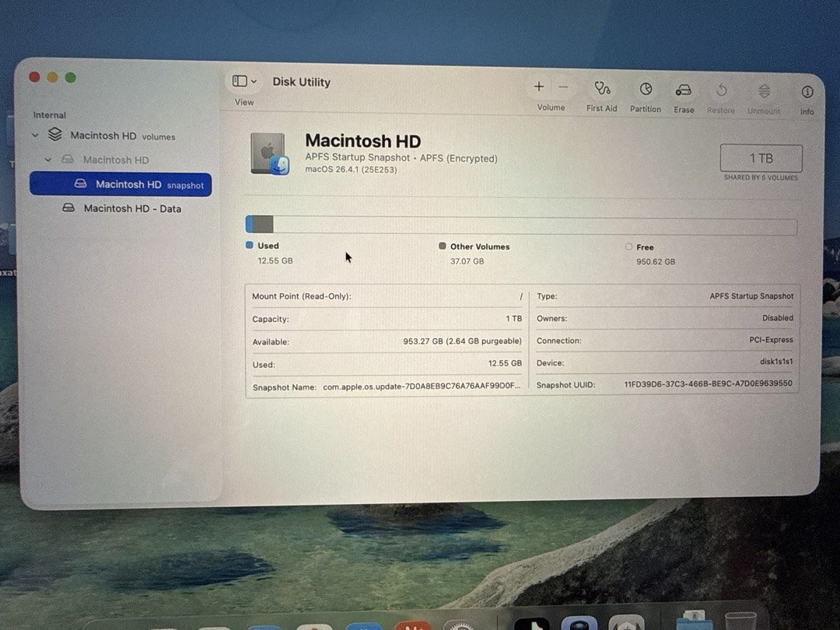Click the white Free legend swatch

pyautogui.click(x=628, y=247)
